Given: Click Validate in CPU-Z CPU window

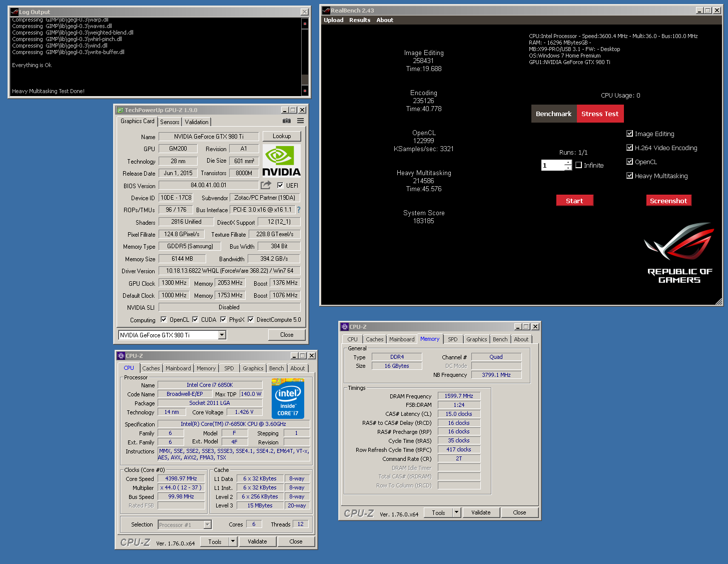Looking at the screenshot, I should 257,541.
